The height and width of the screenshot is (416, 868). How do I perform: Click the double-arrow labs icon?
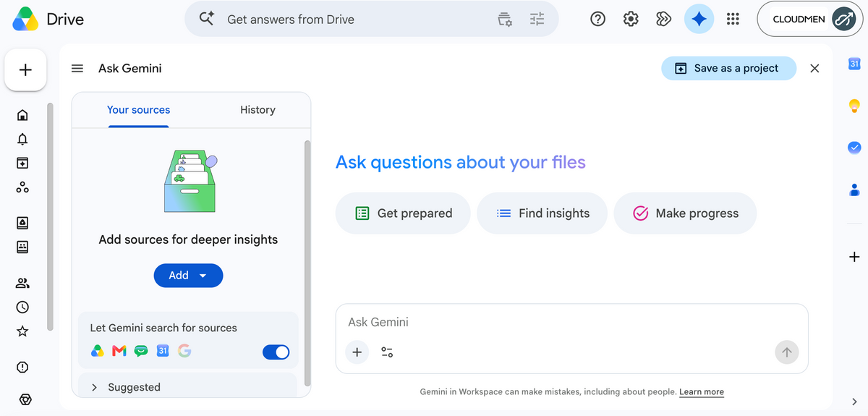pos(664,20)
